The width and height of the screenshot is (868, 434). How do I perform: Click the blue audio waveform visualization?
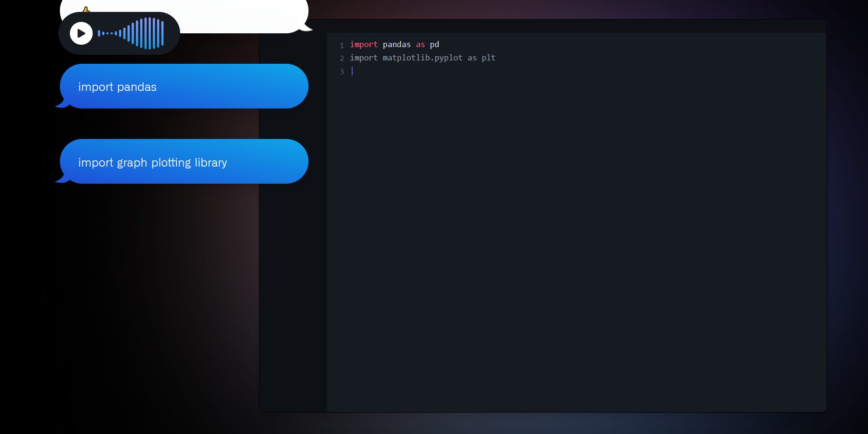click(x=131, y=33)
